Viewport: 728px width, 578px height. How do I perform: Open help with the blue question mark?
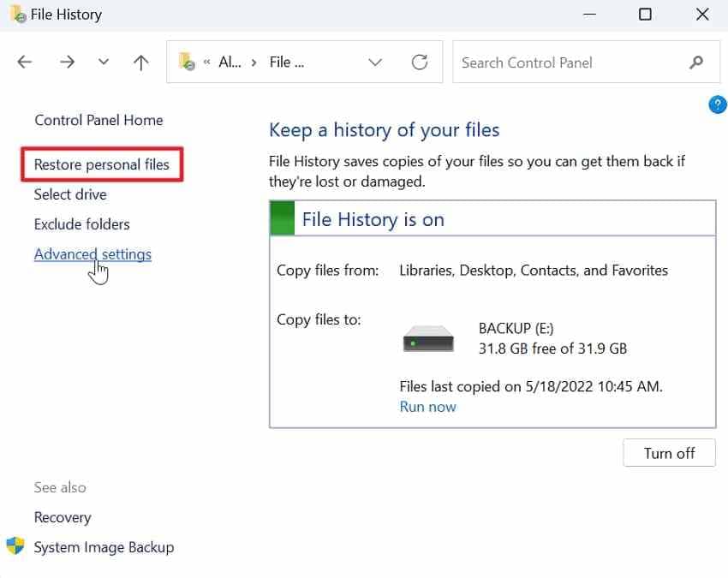[x=718, y=104]
